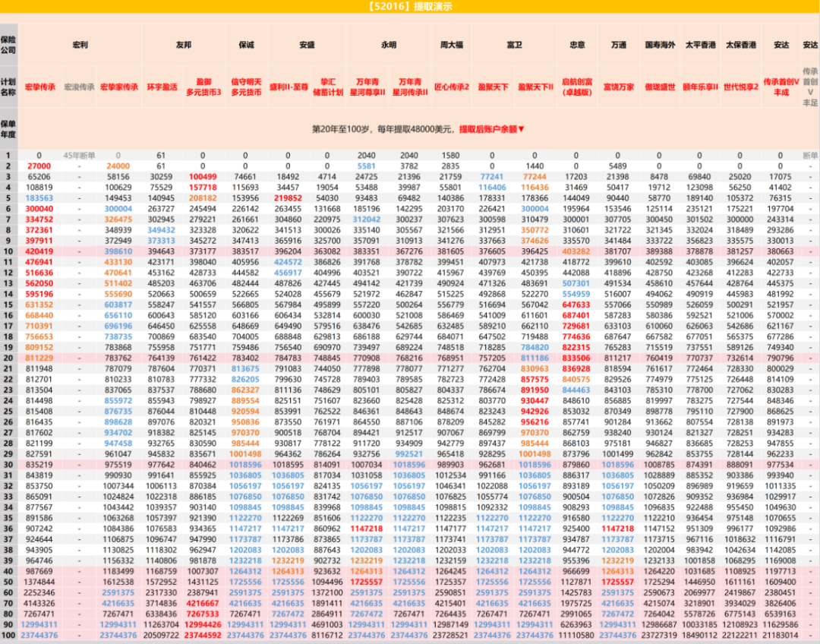Select the 国寿海外 company header
This screenshot has height=644, width=820.
coord(659,46)
